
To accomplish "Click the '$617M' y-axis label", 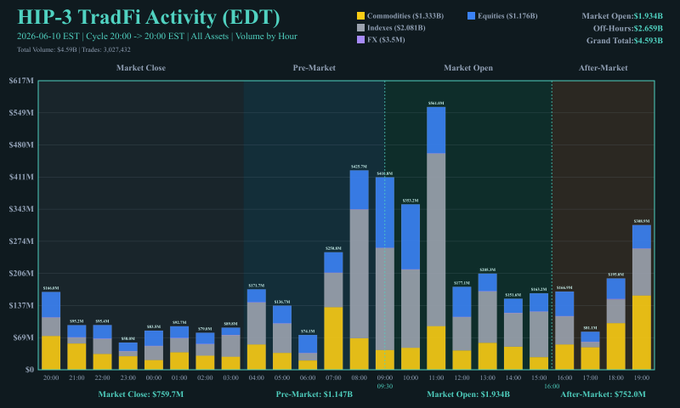I will coord(21,81).
